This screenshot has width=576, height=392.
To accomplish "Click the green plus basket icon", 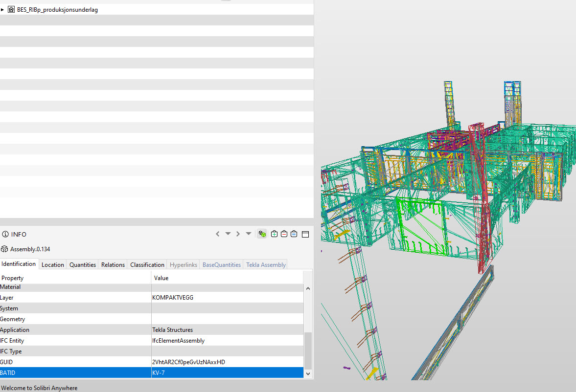I will pyautogui.click(x=274, y=234).
